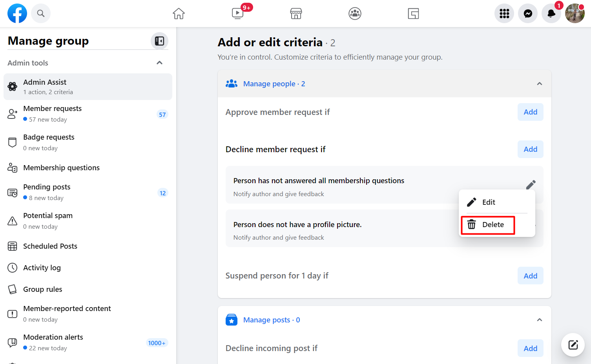591x364 pixels.
Task: Open the compose post pencil icon
Action: (x=573, y=345)
